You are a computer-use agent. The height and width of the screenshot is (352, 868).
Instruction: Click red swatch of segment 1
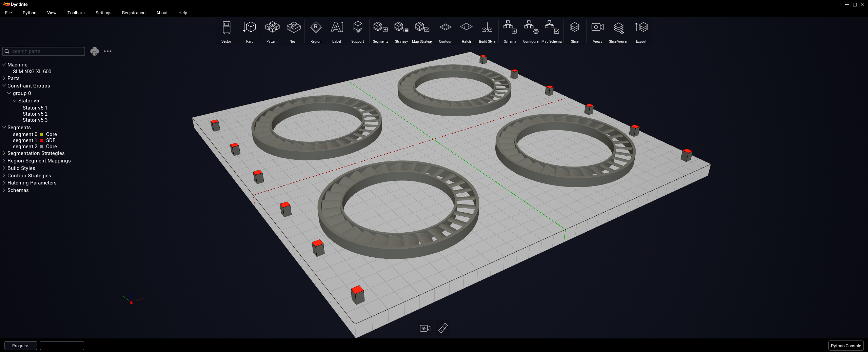[42, 140]
